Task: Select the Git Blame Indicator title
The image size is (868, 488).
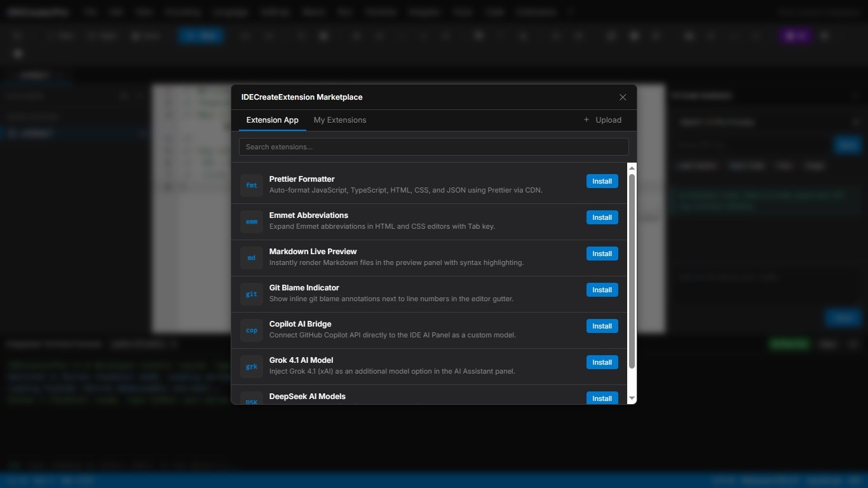Action: 304,288
